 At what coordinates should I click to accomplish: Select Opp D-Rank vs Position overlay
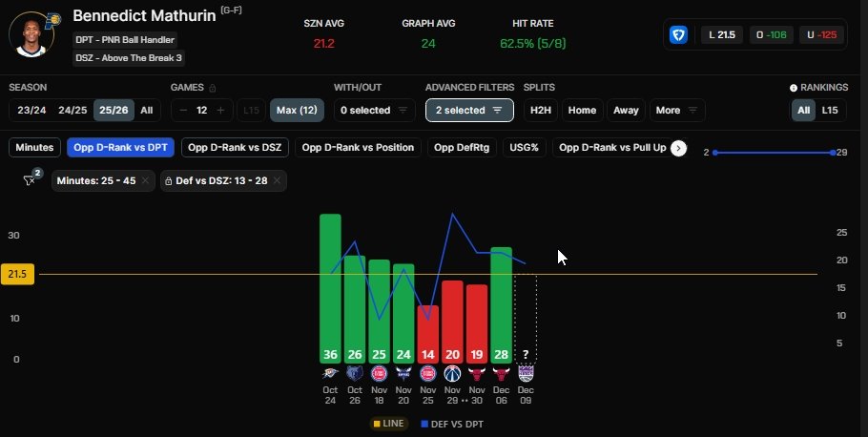[358, 148]
